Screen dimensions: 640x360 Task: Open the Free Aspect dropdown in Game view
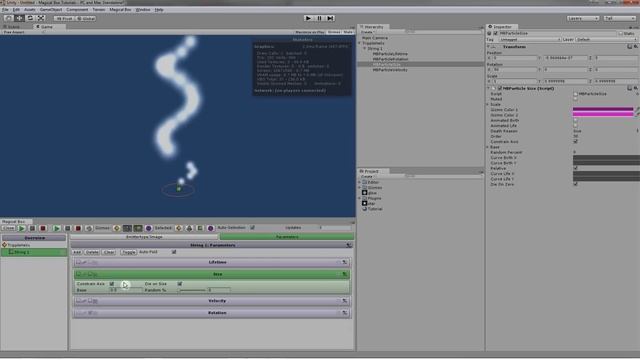(23, 32)
